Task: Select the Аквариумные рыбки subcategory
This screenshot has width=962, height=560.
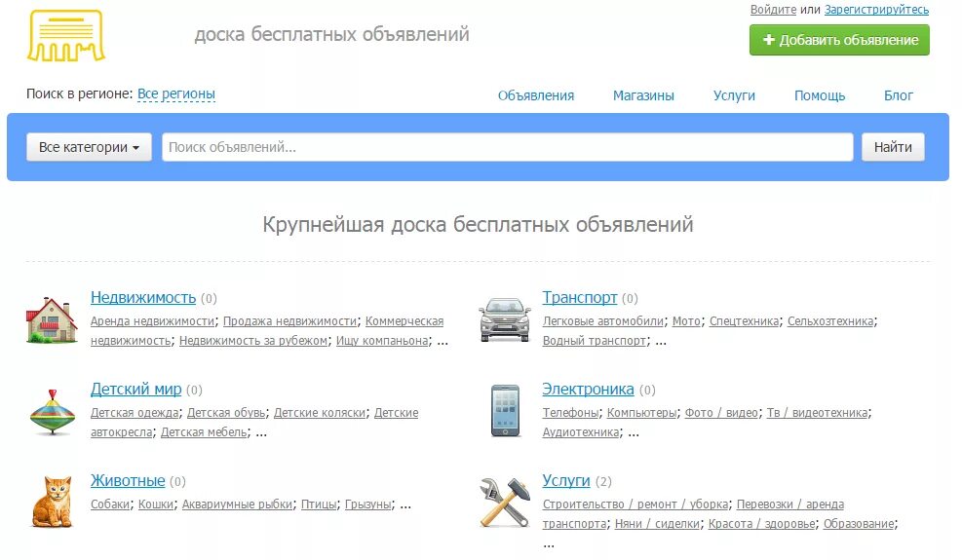Action: tap(238, 504)
